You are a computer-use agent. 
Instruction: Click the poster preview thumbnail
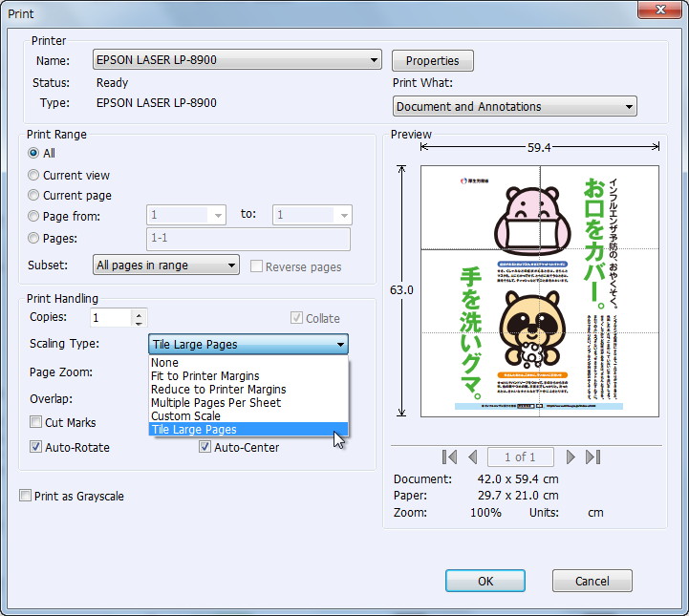click(540, 291)
